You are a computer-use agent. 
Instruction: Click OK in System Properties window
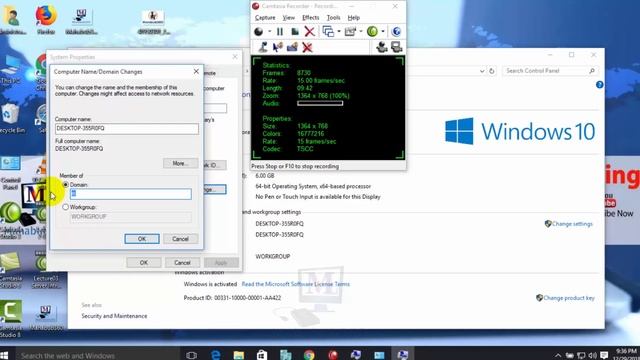[144, 262]
